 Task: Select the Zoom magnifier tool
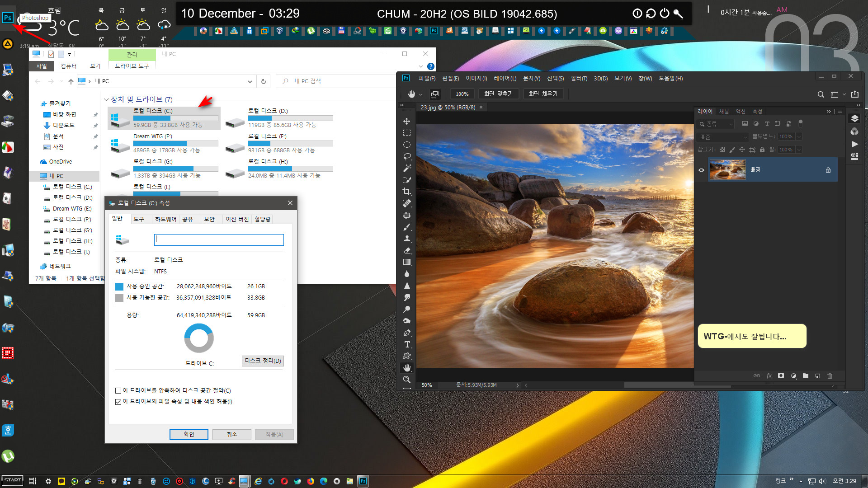click(407, 380)
